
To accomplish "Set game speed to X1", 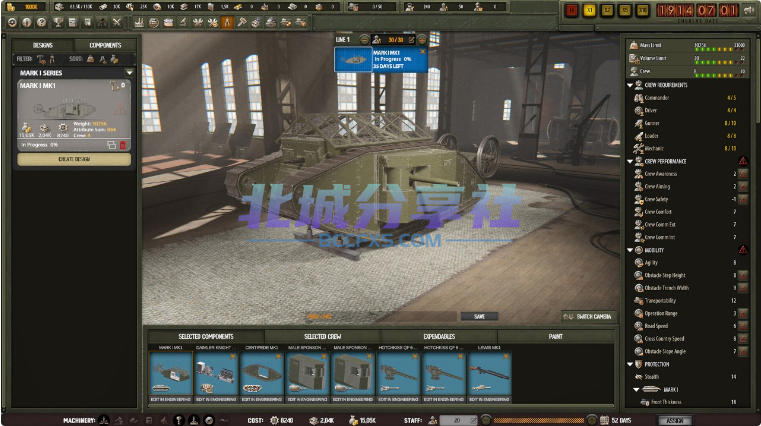I will coord(589,11).
